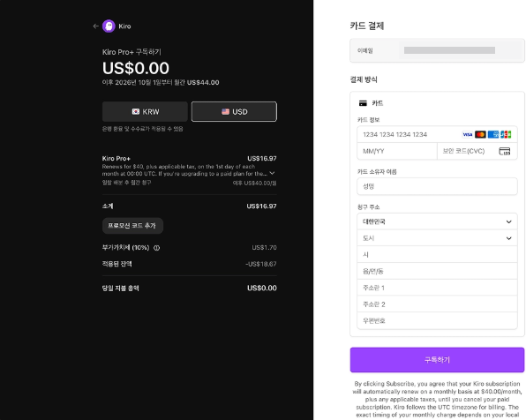Select USD currency option
The image size is (526, 420).
pos(234,112)
